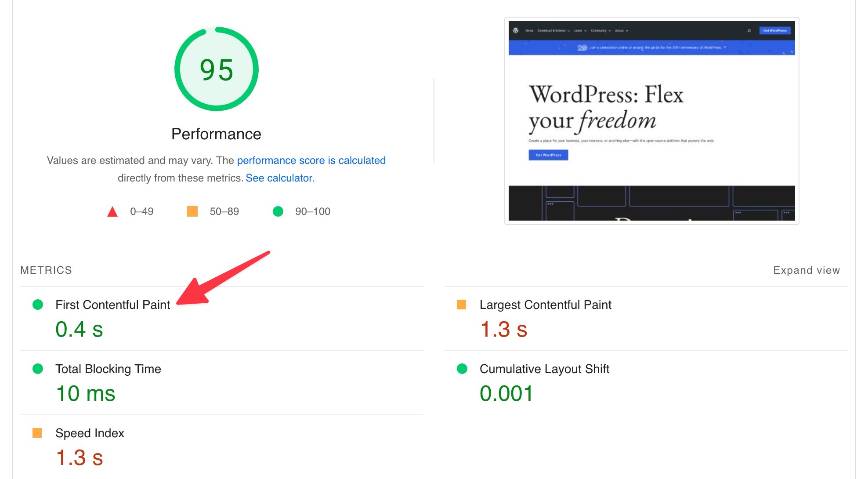Click green dot beside First Contentful Paint

pyautogui.click(x=38, y=305)
